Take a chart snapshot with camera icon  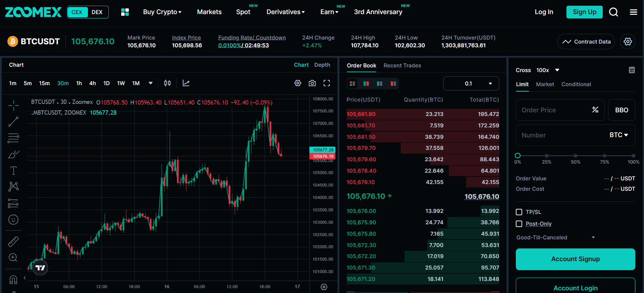pos(312,83)
